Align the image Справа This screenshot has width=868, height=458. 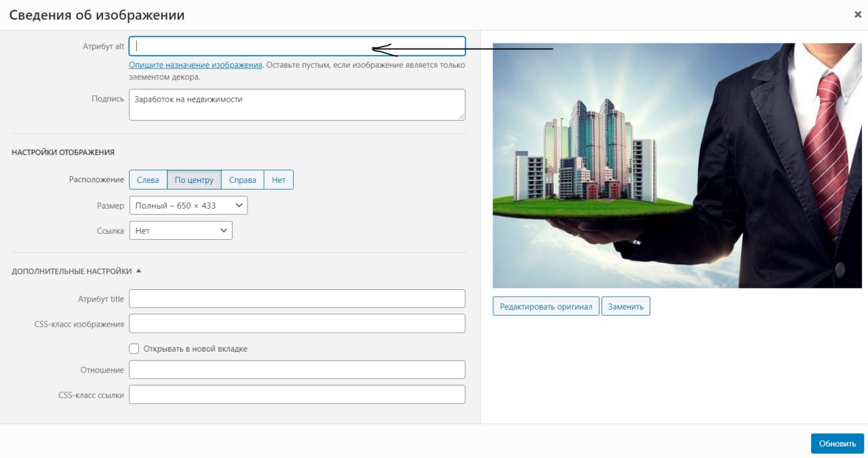click(x=242, y=180)
